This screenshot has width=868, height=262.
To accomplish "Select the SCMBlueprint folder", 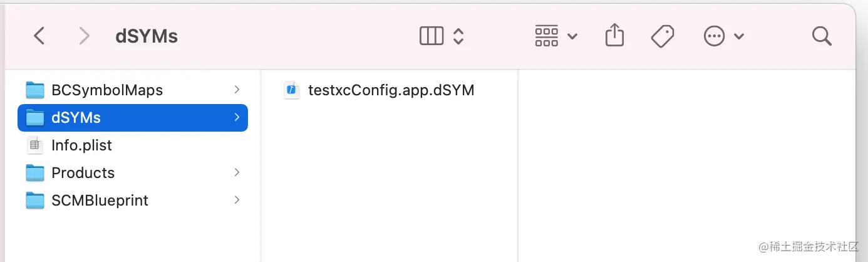I will pyautogui.click(x=133, y=201).
